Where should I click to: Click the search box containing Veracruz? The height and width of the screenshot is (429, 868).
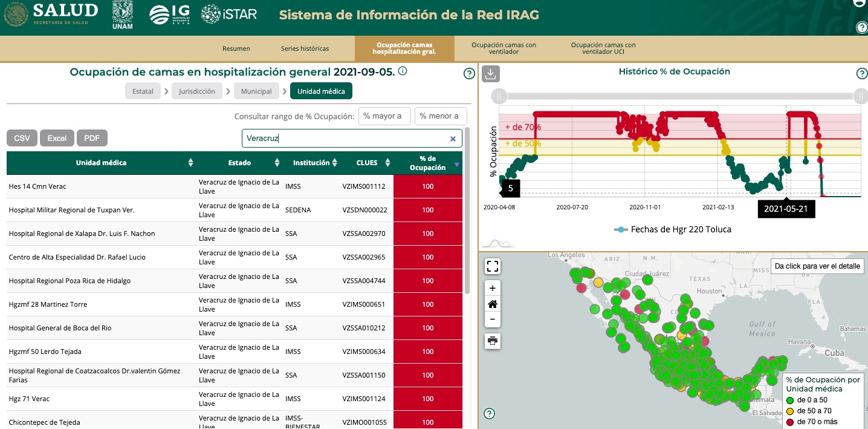(352, 138)
